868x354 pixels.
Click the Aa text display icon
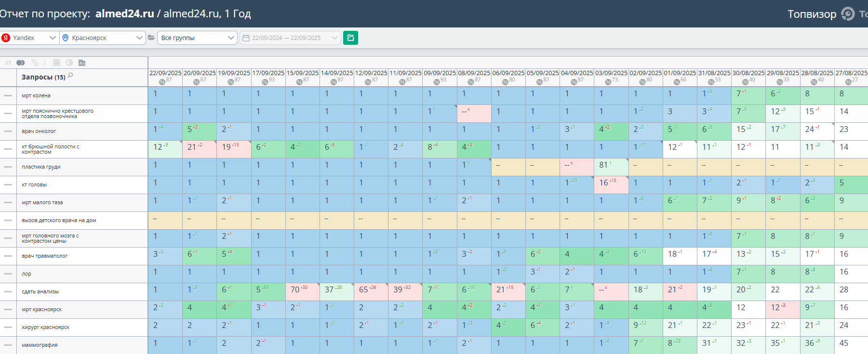(82, 63)
